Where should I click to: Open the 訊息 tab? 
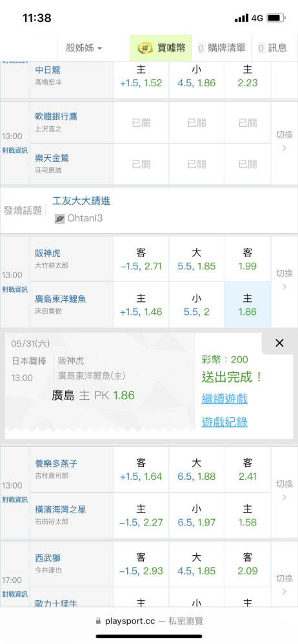coord(272,48)
